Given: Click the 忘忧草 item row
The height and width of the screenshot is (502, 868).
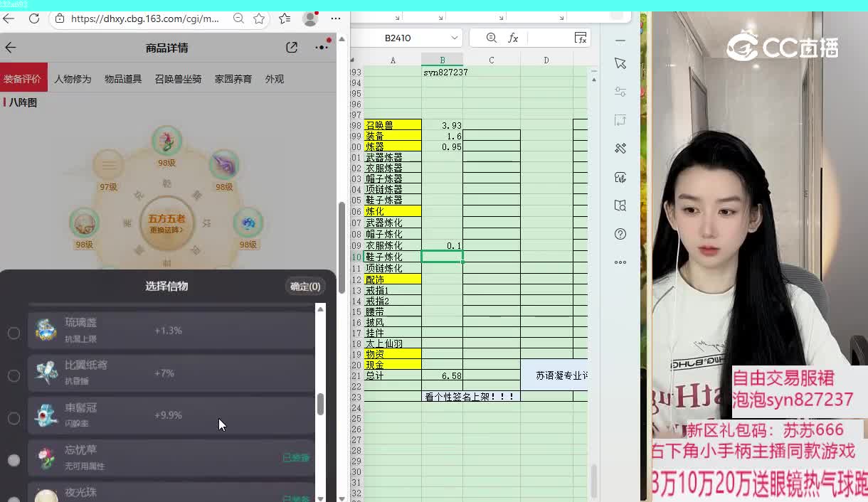Looking at the screenshot, I should pos(171,458).
